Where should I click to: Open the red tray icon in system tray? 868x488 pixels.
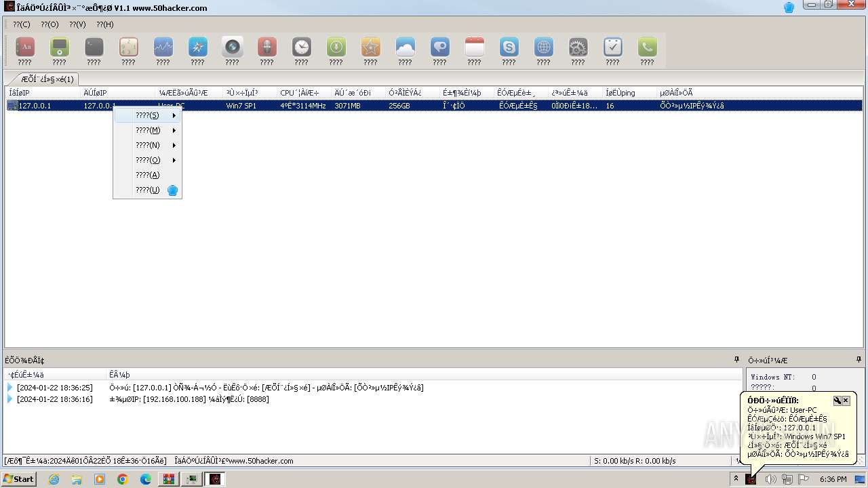[751, 479]
